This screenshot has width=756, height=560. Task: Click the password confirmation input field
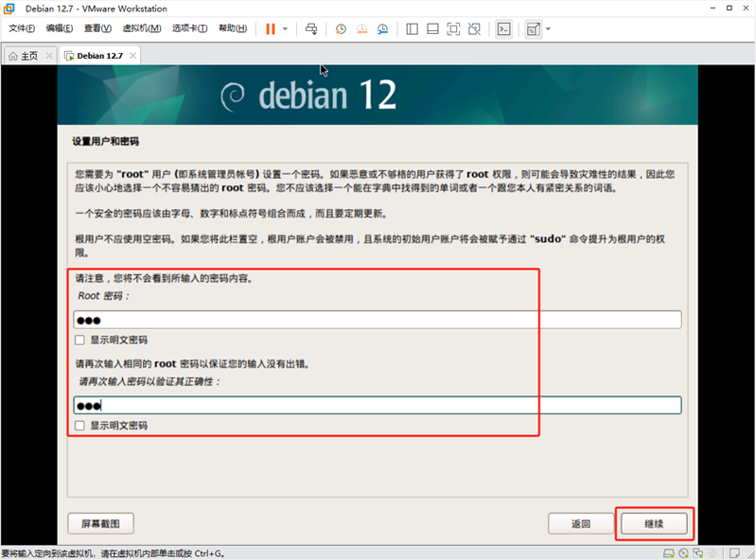tap(378, 405)
